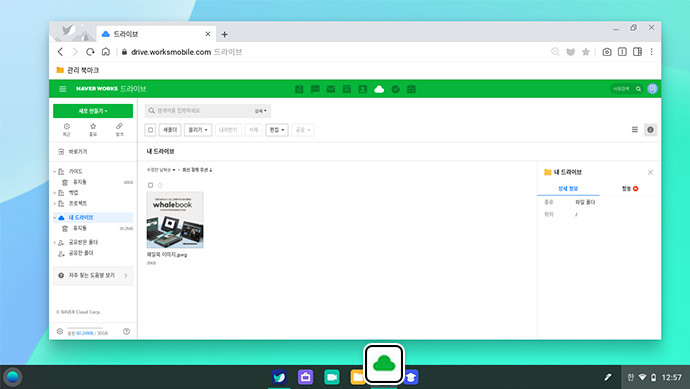The width and height of the screenshot is (690, 389).
Task: Open the Home/board icon in green header
Action: coord(299,89)
